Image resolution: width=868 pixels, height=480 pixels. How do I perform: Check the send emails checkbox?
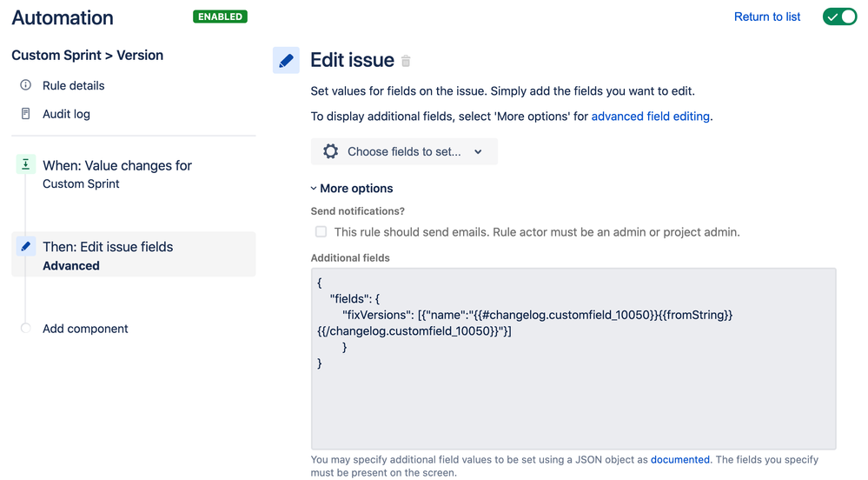point(321,231)
